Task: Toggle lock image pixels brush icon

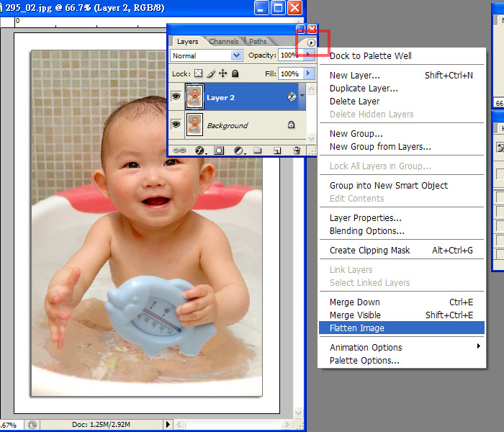Action: [211, 73]
